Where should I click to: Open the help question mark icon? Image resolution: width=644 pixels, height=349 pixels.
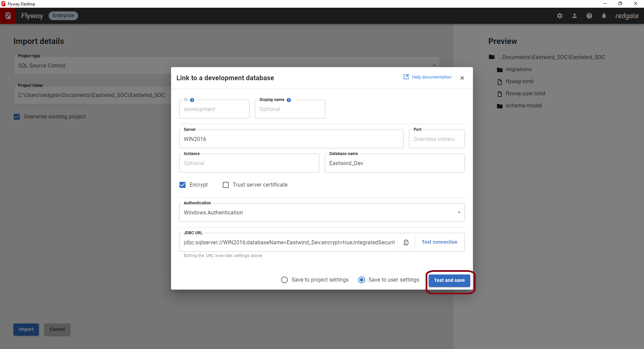(589, 16)
